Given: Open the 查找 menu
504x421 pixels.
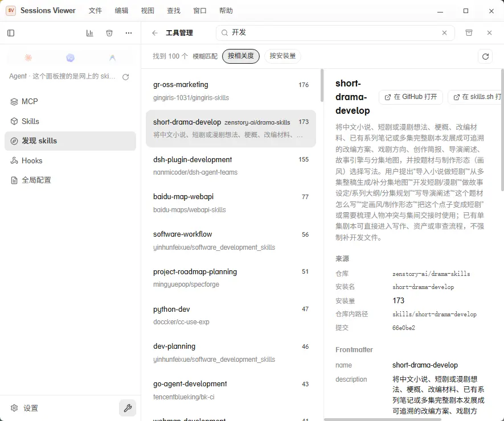Looking at the screenshot, I should [174, 11].
